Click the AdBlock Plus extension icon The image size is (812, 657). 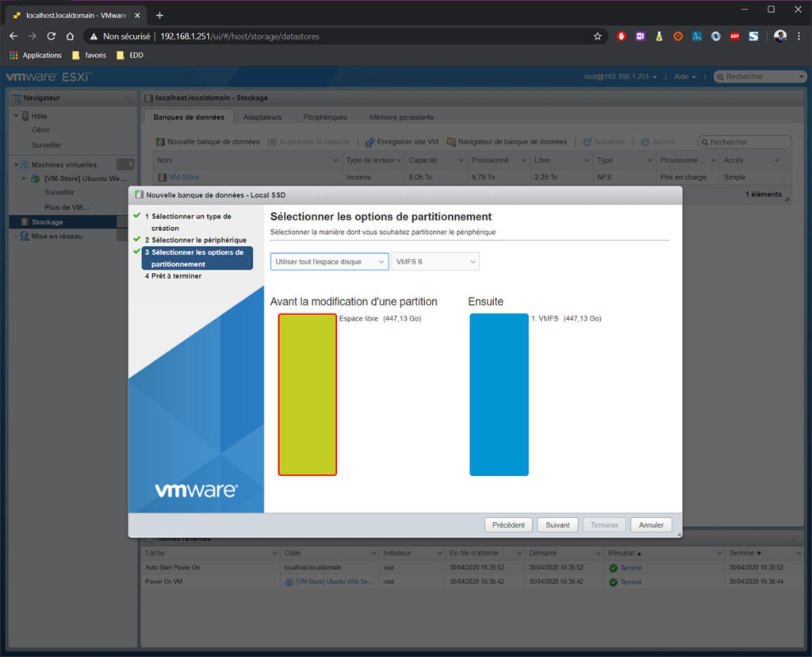pos(735,36)
